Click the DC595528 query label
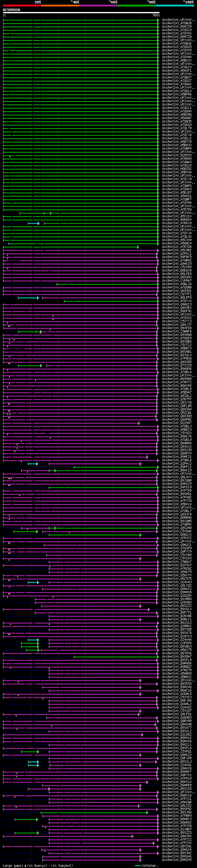 12,10
